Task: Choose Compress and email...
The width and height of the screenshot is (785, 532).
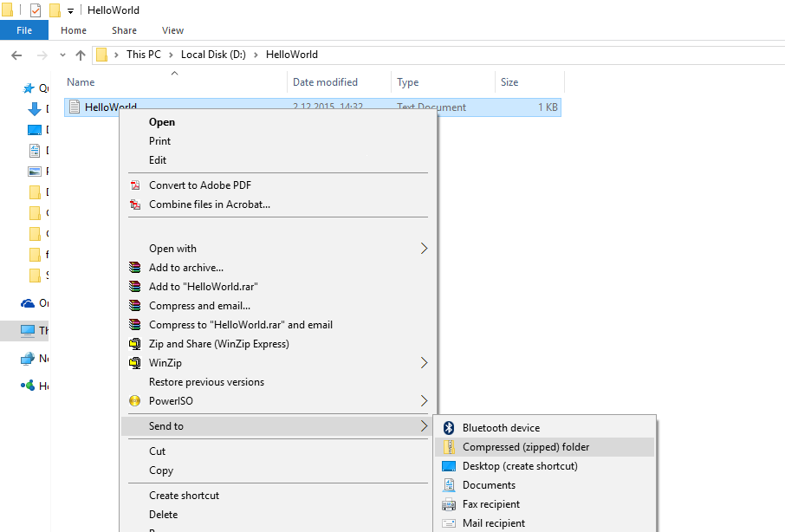Action: [200, 306]
